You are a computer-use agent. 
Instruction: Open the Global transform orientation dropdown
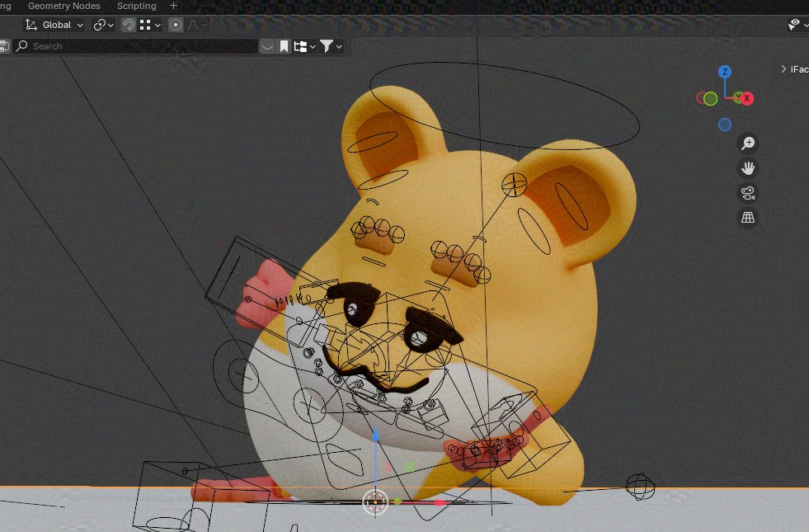click(x=54, y=25)
